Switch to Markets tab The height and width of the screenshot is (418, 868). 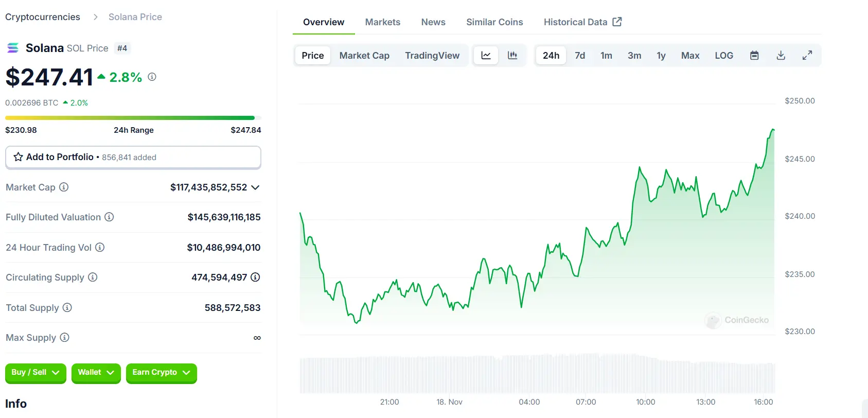pos(383,22)
